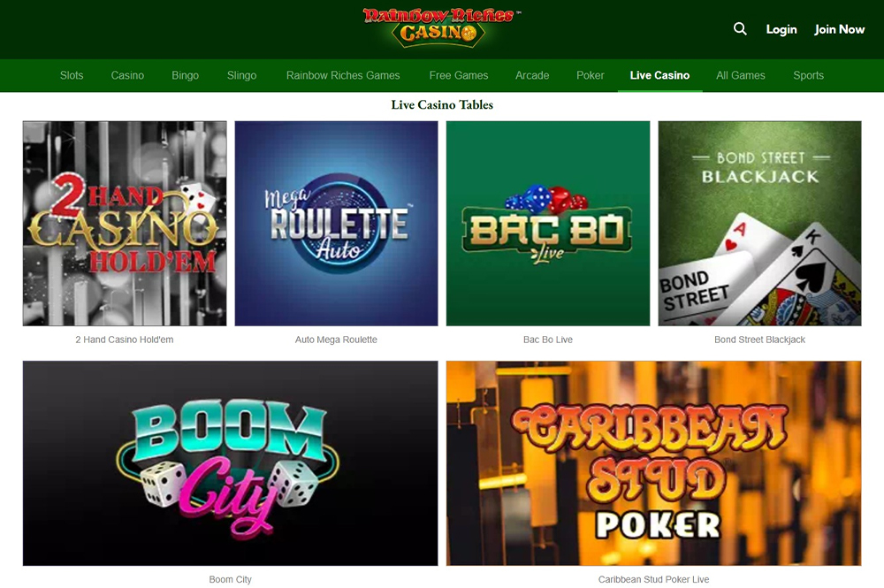
Task: Open Rainbow Riches Games menu item
Action: [x=343, y=75]
